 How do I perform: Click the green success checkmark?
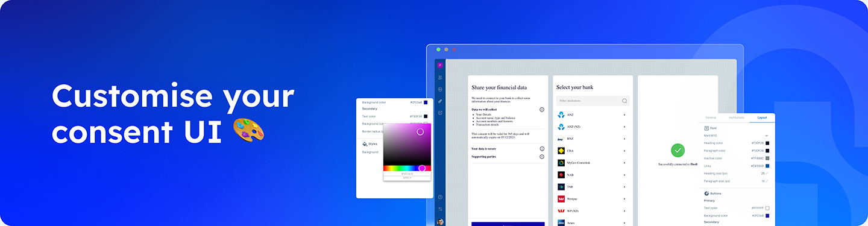pyautogui.click(x=678, y=150)
